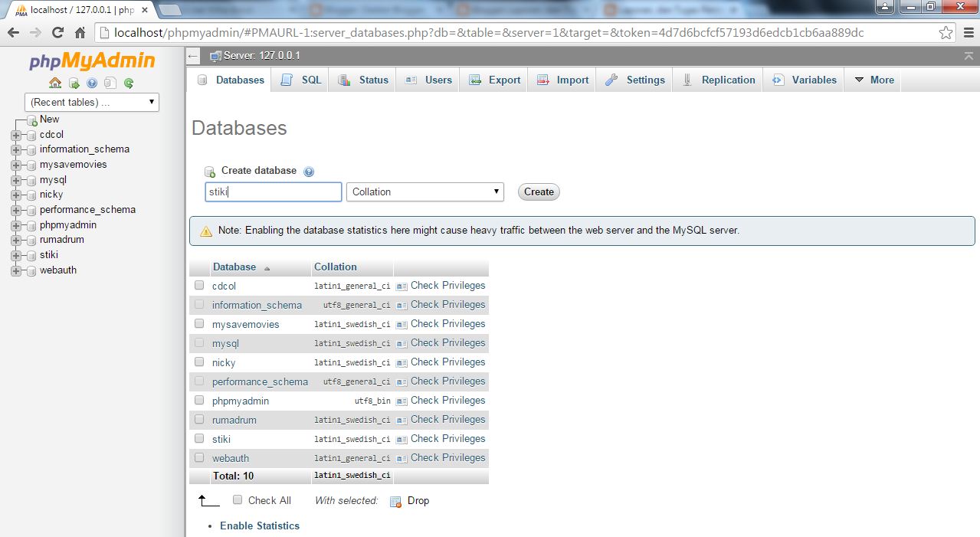
Task: Open the Collation dropdown
Action: coord(425,192)
